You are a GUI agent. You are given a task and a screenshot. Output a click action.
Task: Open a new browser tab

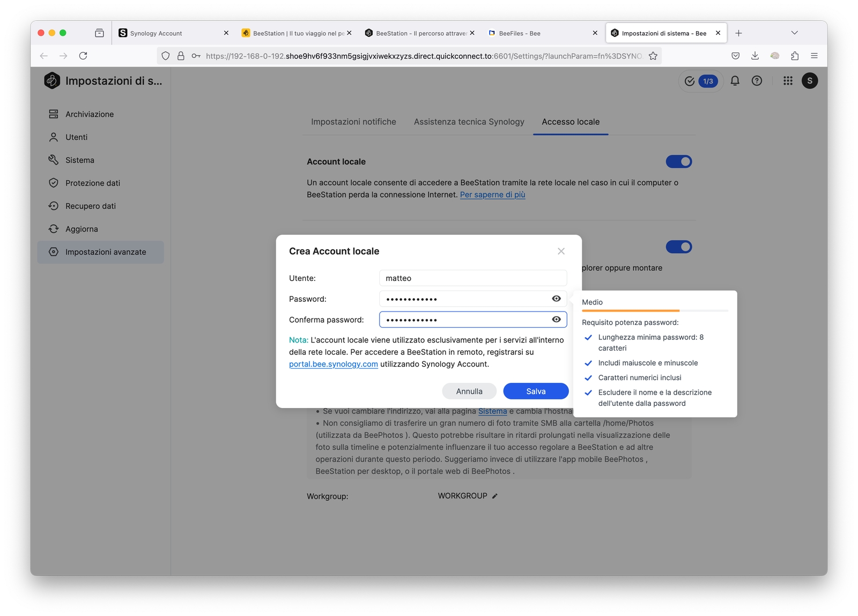pyautogui.click(x=738, y=33)
